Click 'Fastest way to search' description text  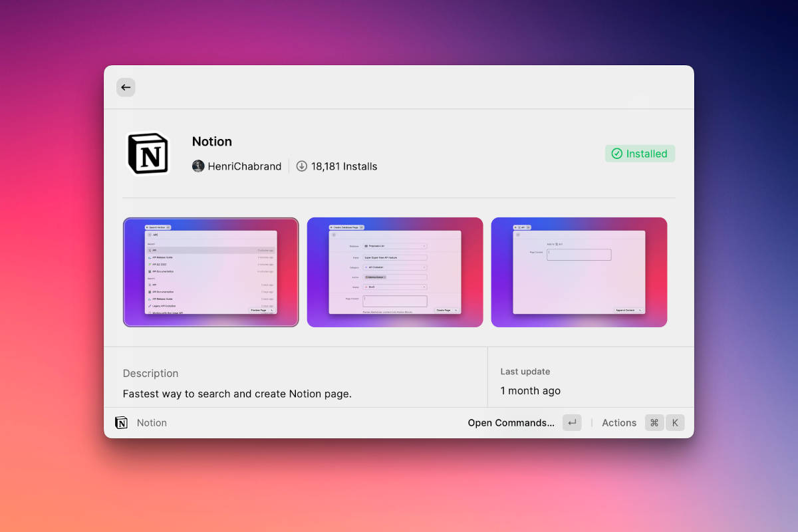(237, 394)
